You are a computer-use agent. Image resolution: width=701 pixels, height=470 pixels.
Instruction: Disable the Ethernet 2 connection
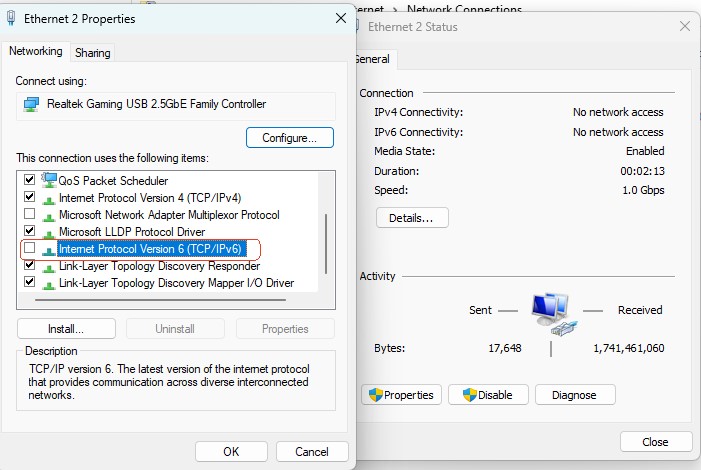click(x=486, y=395)
